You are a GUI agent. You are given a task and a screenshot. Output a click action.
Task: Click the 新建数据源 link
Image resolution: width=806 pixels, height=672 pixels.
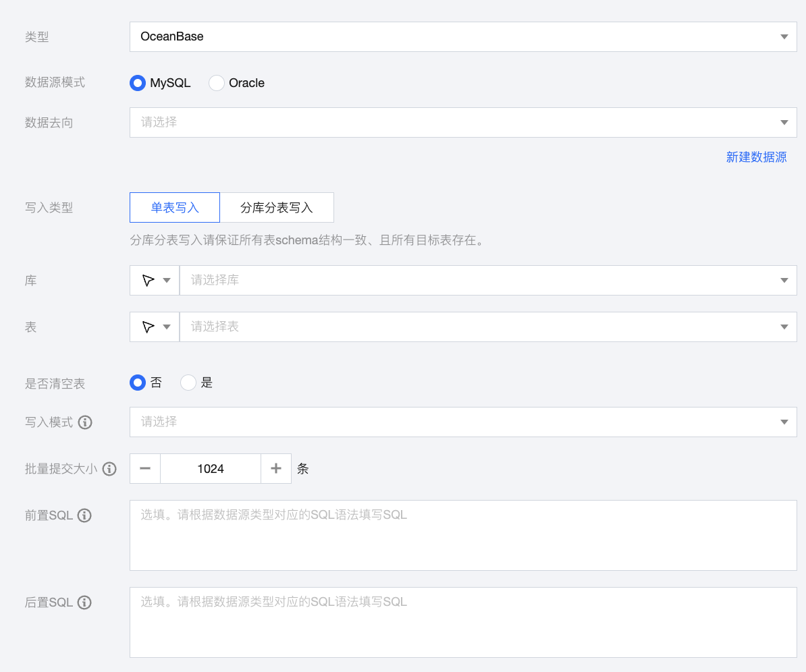tap(756, 157)
